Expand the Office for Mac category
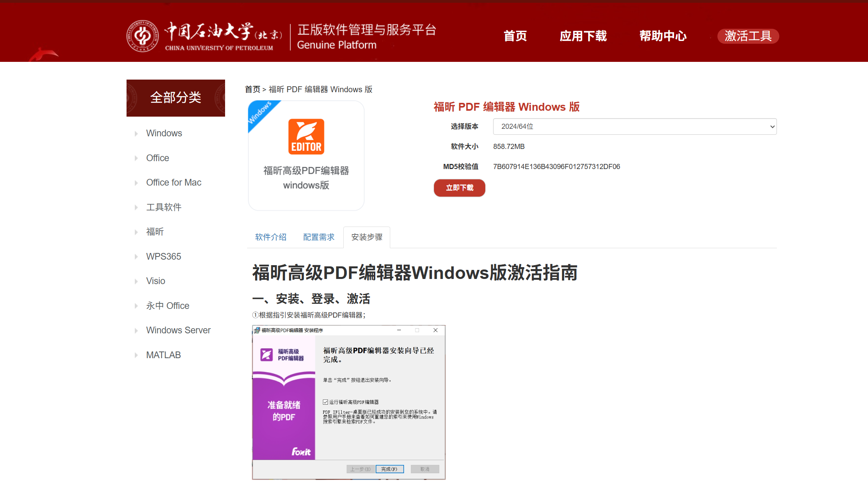This screenshot has height=487, width=868. click(173, 182)
